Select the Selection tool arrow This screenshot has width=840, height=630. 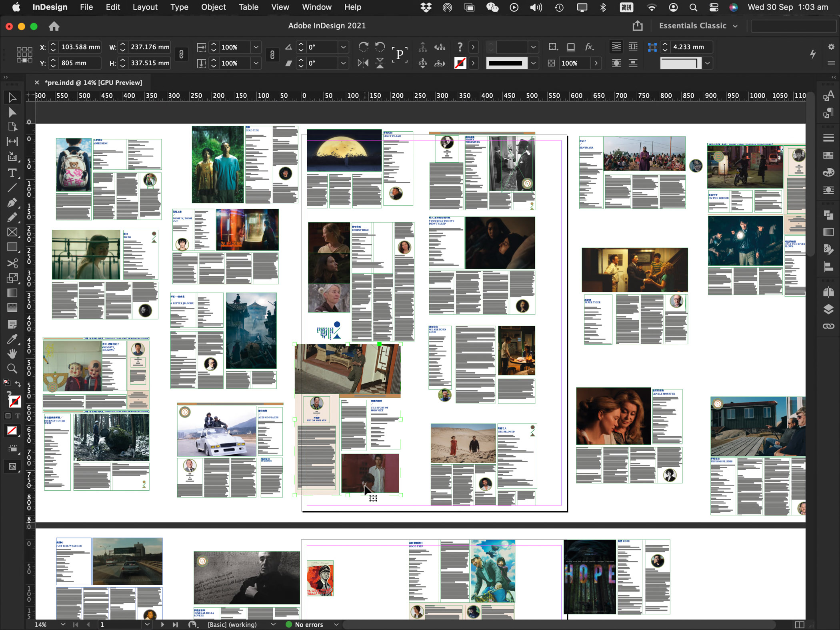(x=12, y=97)
